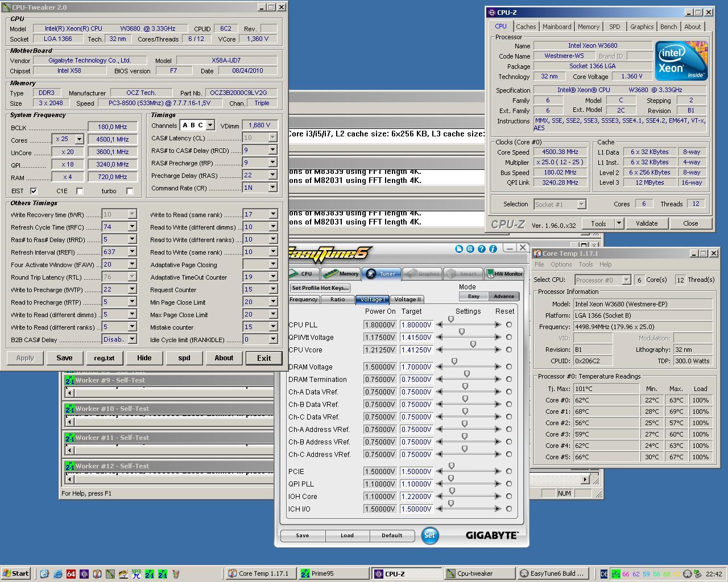Click the round blue Set icon in EasyTune6
The height and width of the screenshot is (582, 728).
pyautogui.click(x=429, y=535)
